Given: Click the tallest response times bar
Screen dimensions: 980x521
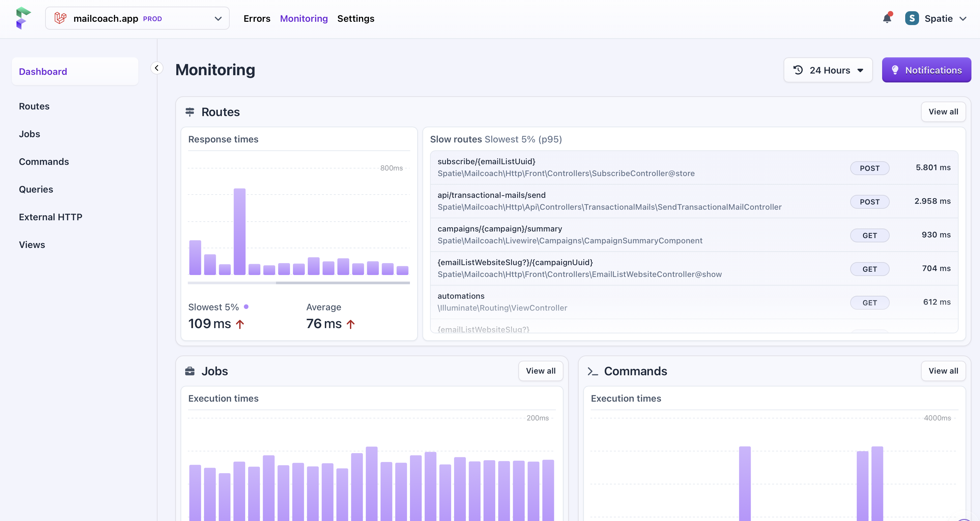Looking at the screenshot, I should 240,231.
